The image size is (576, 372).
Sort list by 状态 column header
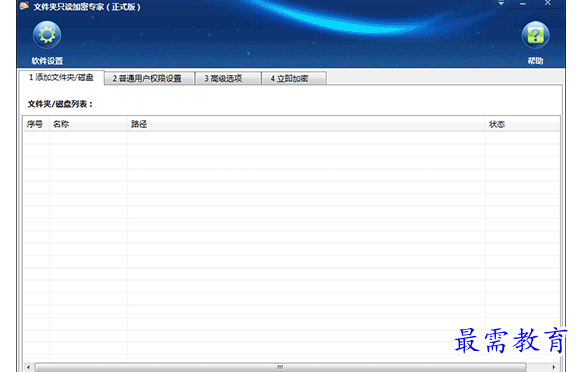[x=522, y=124]
